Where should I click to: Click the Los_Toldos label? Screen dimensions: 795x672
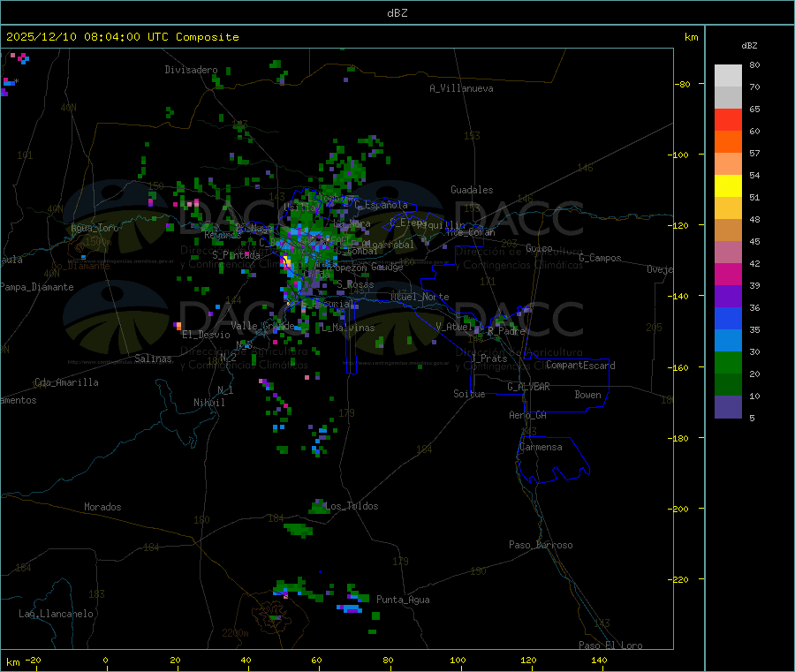click(352, 506)
